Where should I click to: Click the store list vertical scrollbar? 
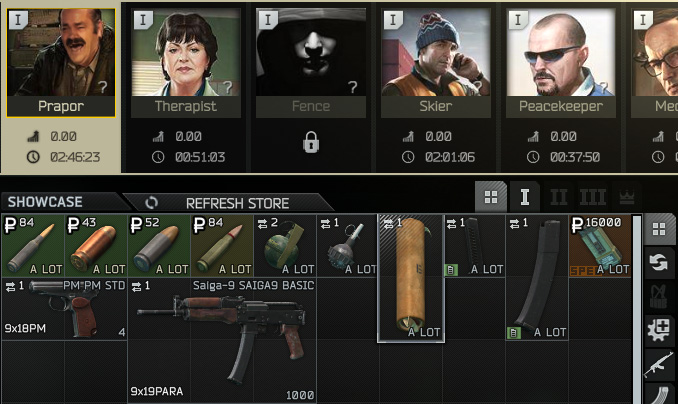point(636,309)
